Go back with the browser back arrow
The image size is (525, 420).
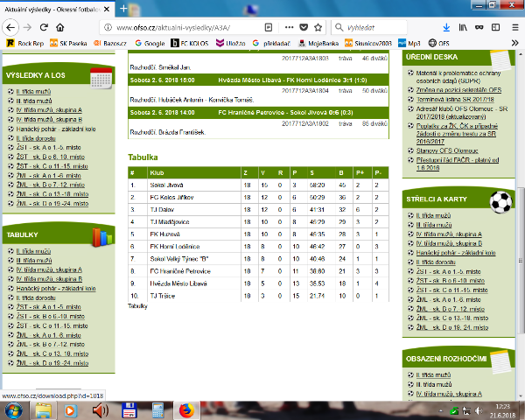point(10,27)
